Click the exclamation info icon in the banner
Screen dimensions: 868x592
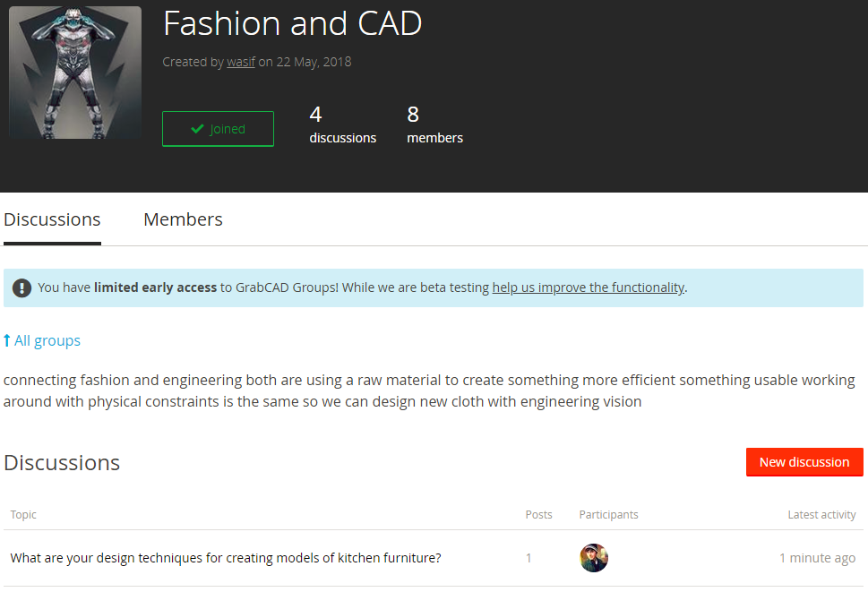click(x=22, y=288)
